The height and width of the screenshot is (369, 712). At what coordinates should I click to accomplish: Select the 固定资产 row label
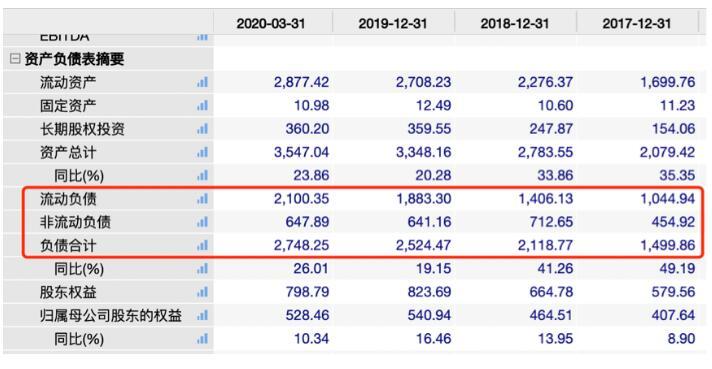(68, 106)
